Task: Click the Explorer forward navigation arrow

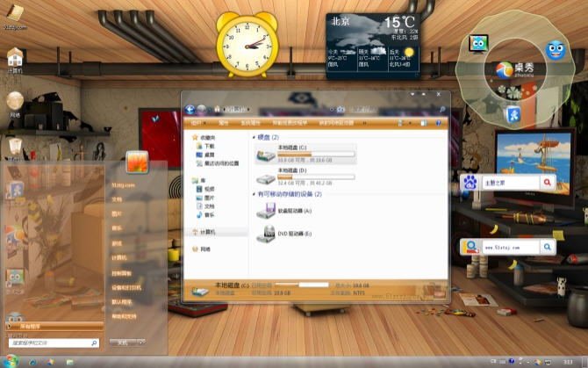Action: [x=202, y=109]
